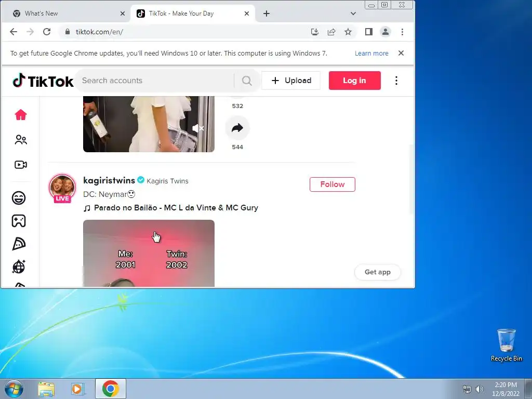The width and height of the screenshot is (532, 399).
Task: Select the Food pizza slice category icon
Action: 19,244
